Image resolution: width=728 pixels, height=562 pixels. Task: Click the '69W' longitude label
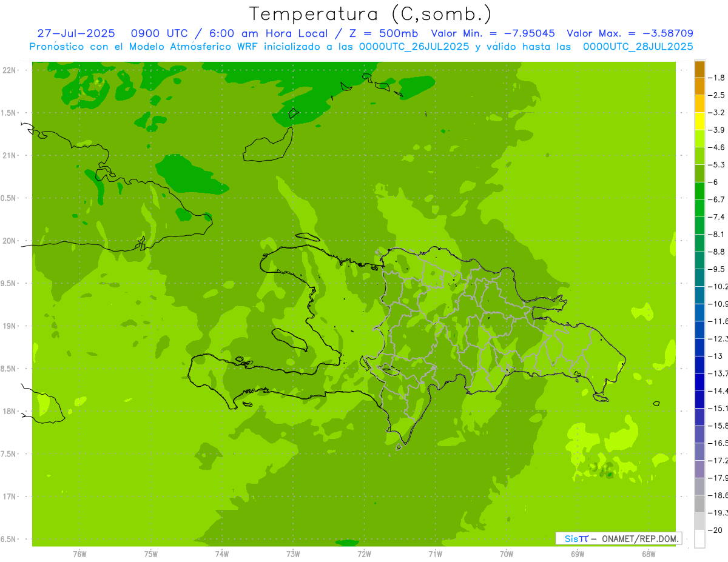[578, 554]
